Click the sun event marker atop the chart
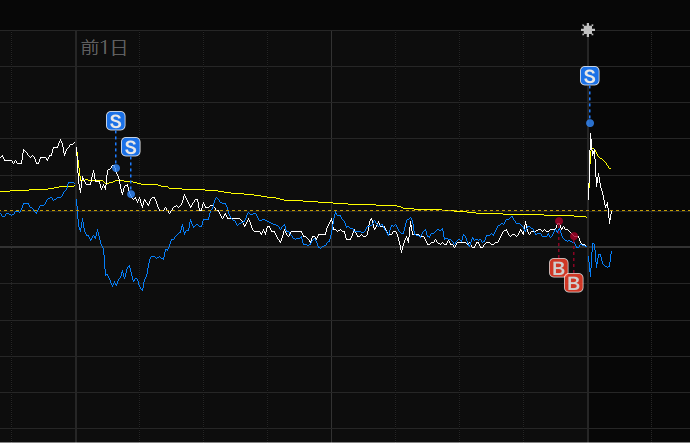690x443 pixels. click(588, 30)
